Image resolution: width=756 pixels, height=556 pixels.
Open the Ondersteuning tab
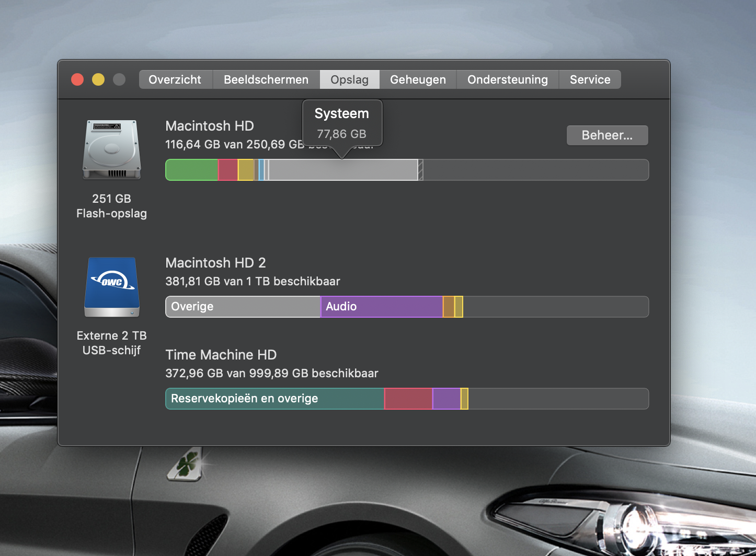(508, 79)
